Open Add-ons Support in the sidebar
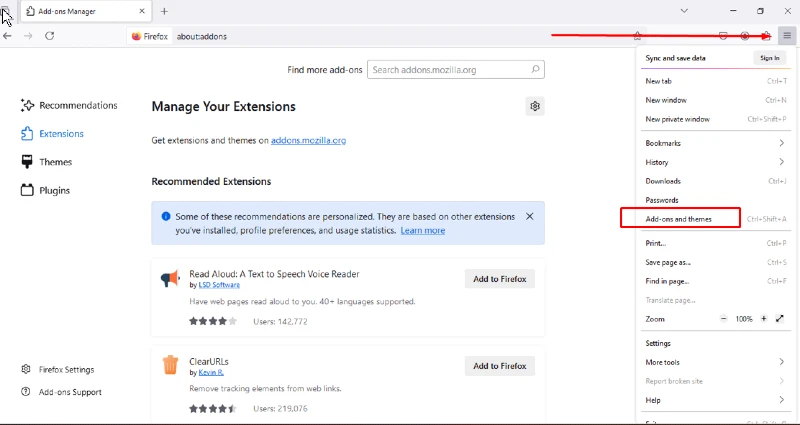The height and width of the screenshot is (425, 800). [x=61, y=392]
